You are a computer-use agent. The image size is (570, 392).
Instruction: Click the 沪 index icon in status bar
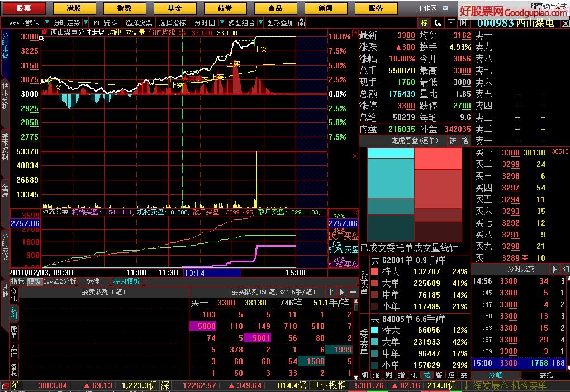point(5,385)
